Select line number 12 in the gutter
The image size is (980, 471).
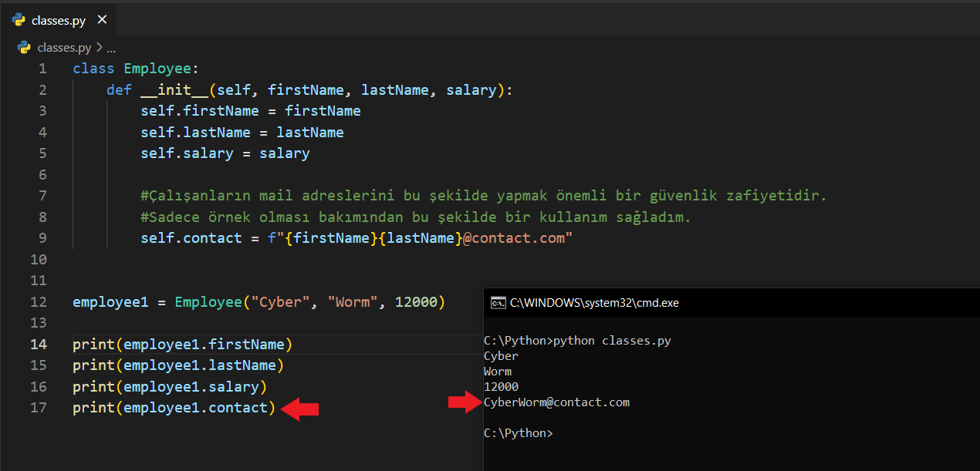[x=39, y=302]
